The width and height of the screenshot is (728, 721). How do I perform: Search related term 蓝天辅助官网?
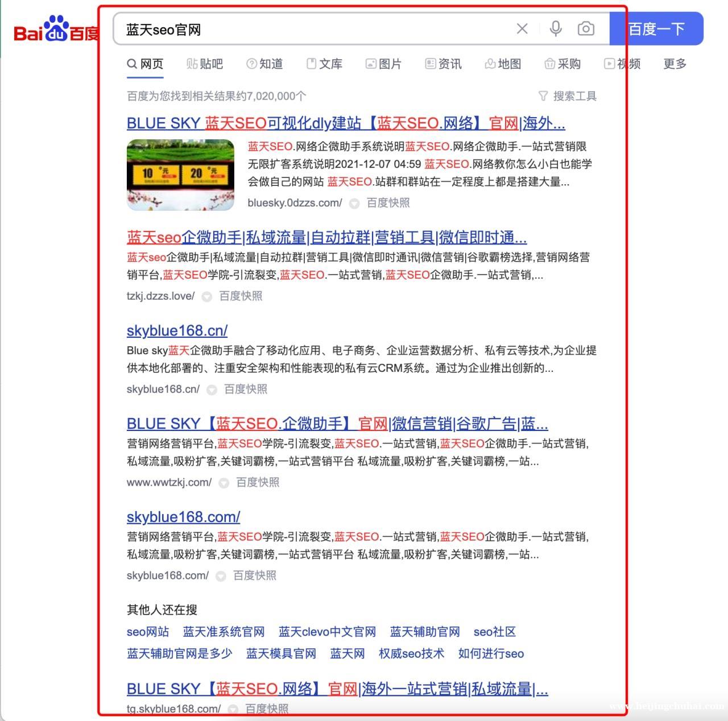click(x=425, y=632)
